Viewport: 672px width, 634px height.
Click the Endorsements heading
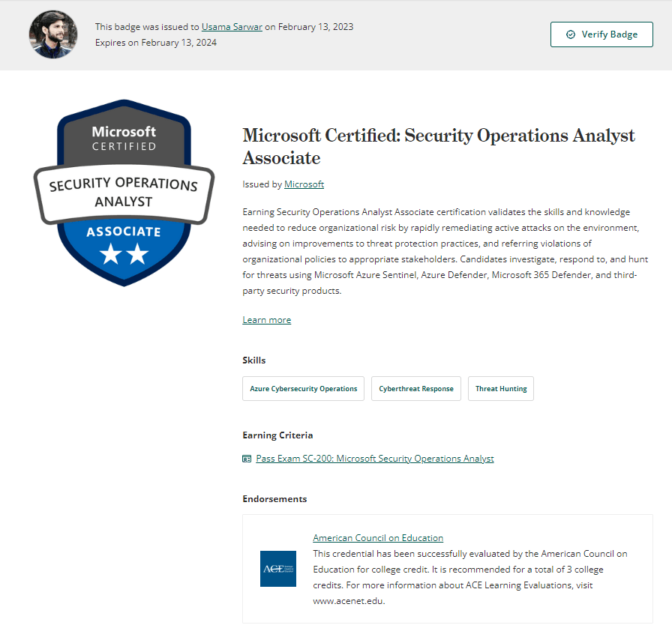274,499
